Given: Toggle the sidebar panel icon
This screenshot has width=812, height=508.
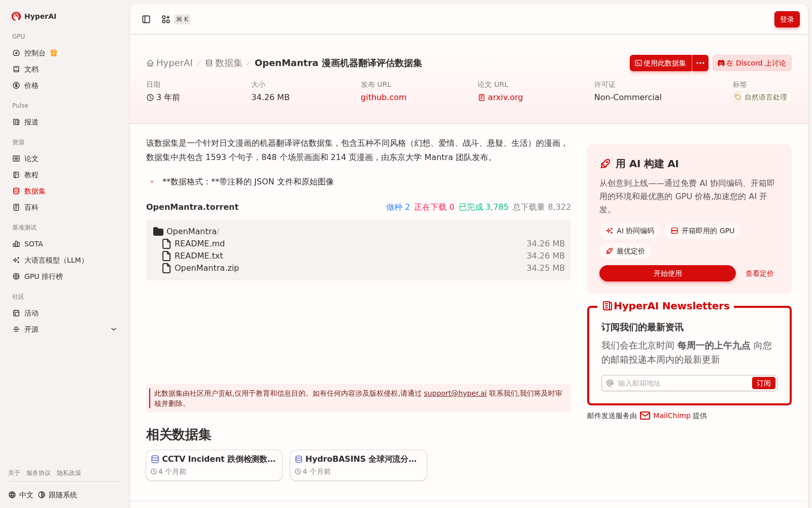Looking at the screenshot, I should (x=146, y=19).
